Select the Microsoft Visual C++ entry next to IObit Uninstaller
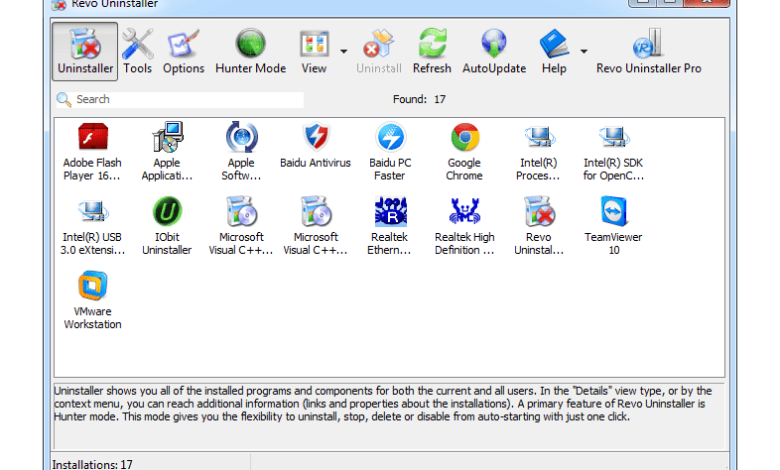The width and height of the screenshot is (780, 470). [x=241, y=226]
